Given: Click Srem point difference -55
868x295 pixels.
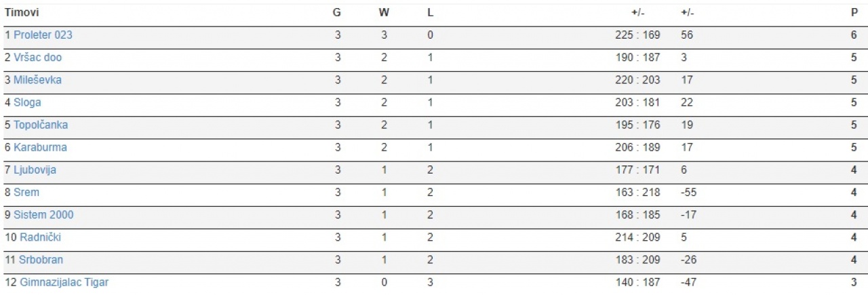Looking at the screenshot, I should pyautogui.click(x=688, y=192).
